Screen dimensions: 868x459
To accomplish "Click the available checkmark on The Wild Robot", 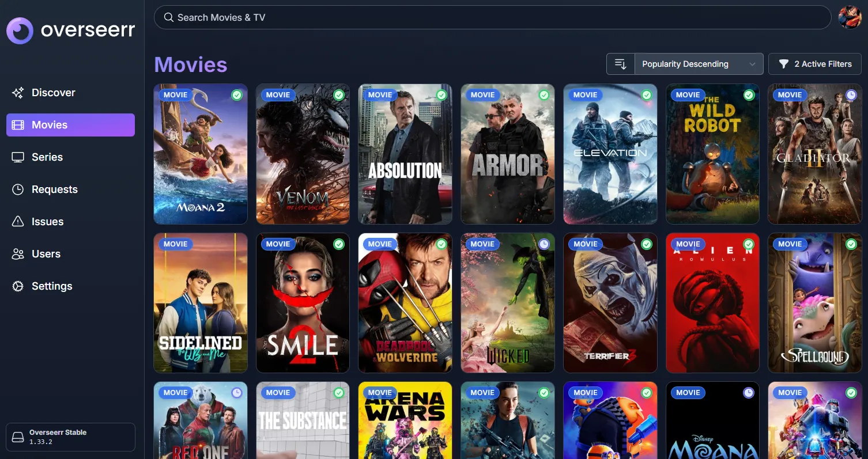I will [x=749, y=95].
